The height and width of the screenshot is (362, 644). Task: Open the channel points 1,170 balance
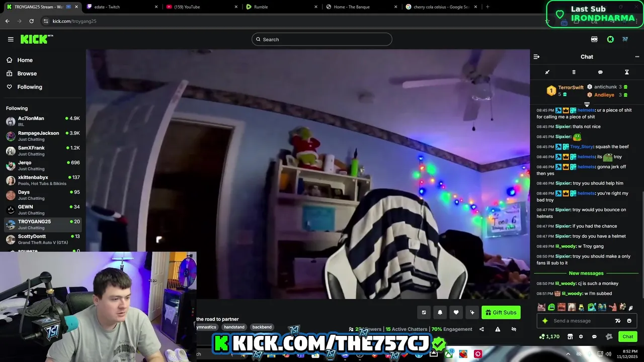pyautogui.click(x=549, y=337)
